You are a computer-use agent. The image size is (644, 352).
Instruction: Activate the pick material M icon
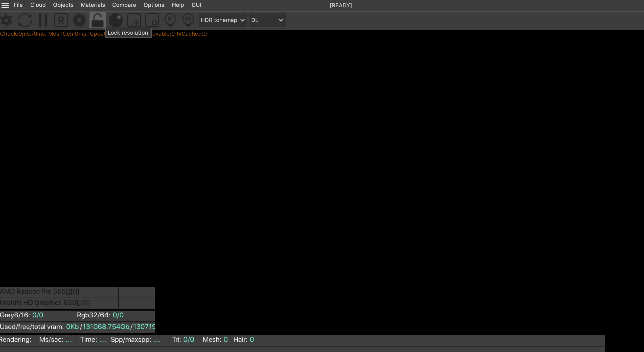tap(188, 20)
